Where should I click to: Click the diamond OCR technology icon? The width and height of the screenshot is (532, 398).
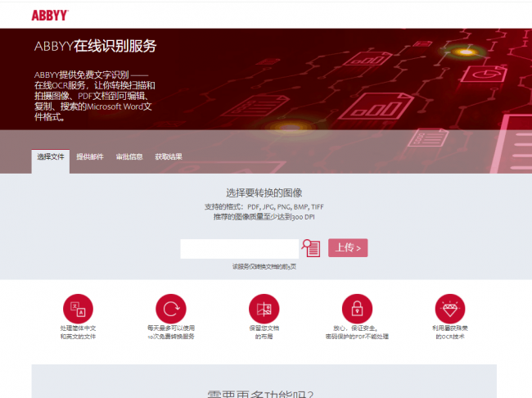point(450,309)
